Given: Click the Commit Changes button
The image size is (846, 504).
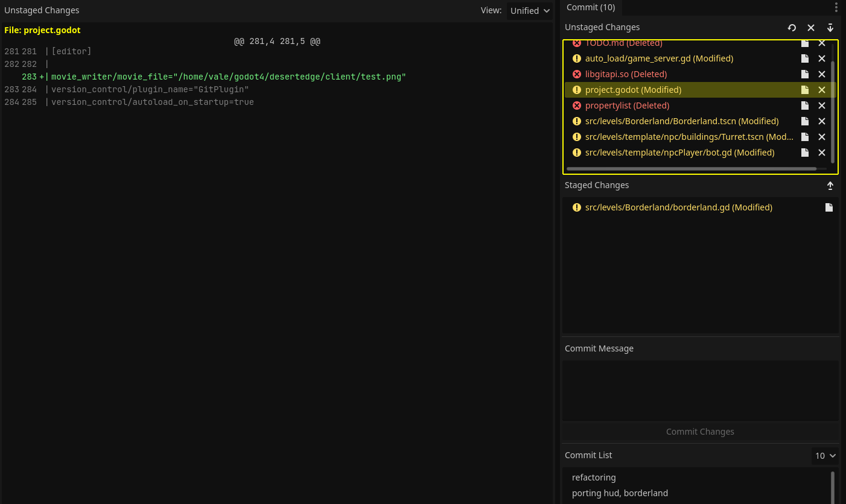Looking at the screenshot, I should pos(701,432).
